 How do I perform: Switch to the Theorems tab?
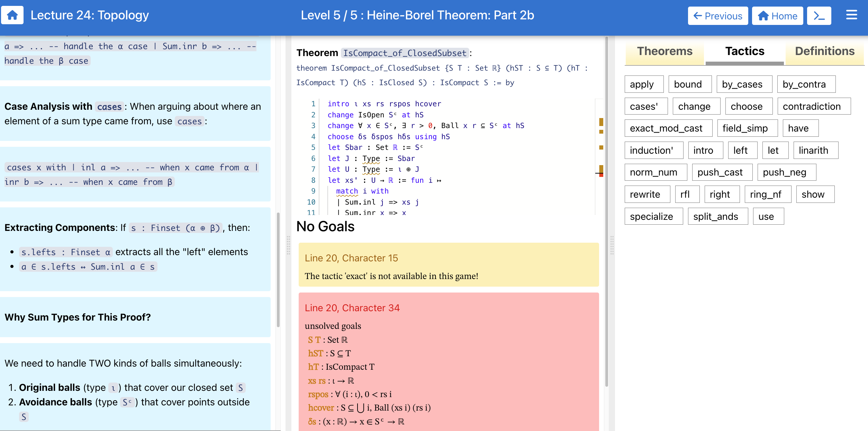pos(664,51)
